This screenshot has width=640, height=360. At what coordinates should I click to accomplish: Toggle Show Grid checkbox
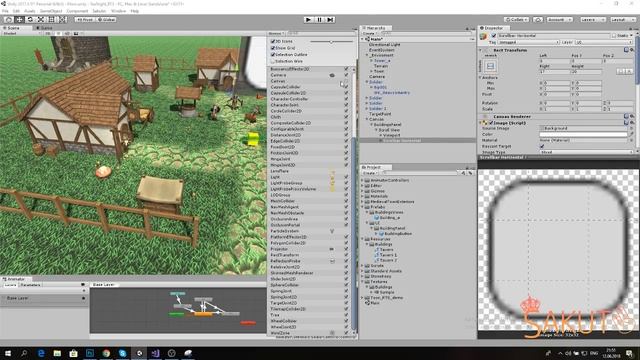tap(273, 48)
